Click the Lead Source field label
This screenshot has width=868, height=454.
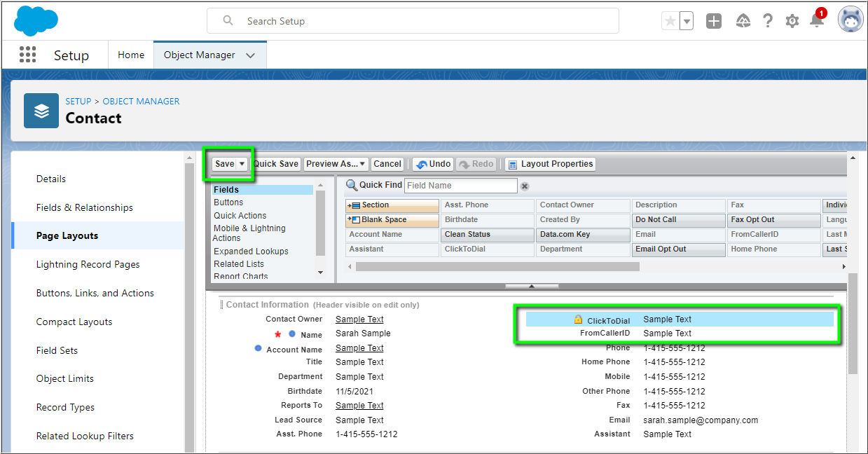click(298, 420)
